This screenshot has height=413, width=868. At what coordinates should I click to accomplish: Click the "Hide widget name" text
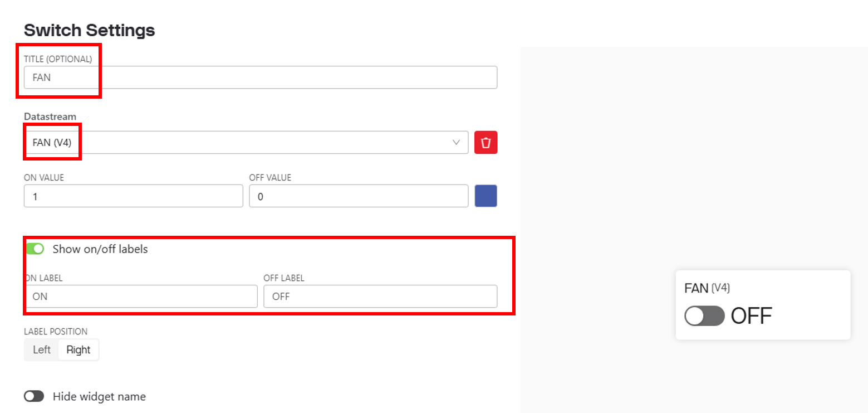pyautogui.click(x=99, y=396)
